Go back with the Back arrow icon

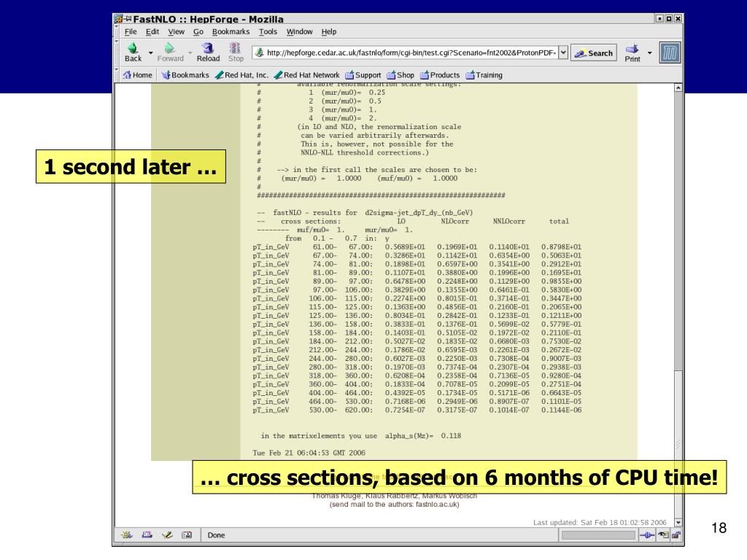pyautogui.click(x=133, y=48)
